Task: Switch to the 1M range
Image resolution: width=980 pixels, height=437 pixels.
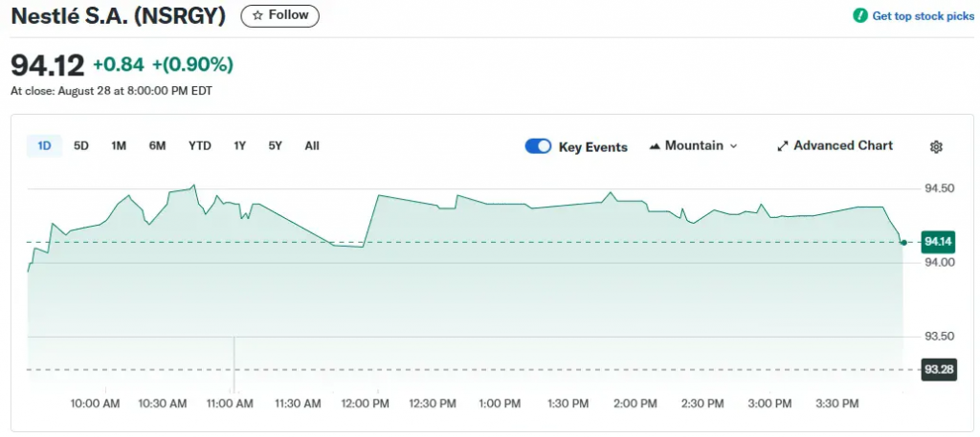Action: [119, 146]
